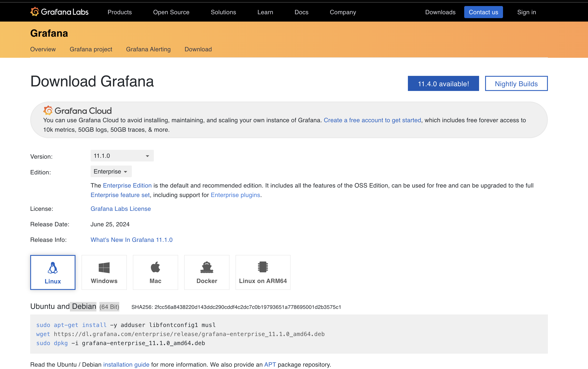Viewport: 588px width, 369px height.
Task: Click the Grafana Cloud logo
Action: tap(77, 111)
